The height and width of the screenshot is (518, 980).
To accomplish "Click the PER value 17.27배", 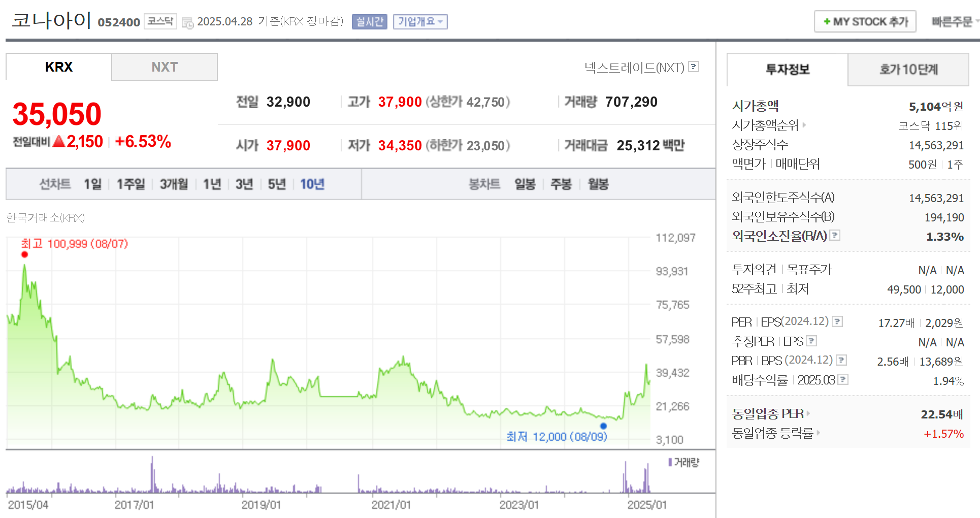I will [897, 323].
